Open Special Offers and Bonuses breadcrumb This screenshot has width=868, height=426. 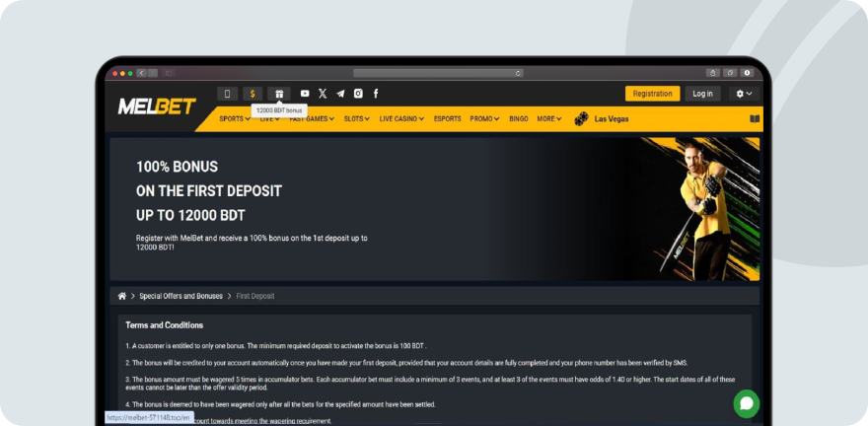181,296
